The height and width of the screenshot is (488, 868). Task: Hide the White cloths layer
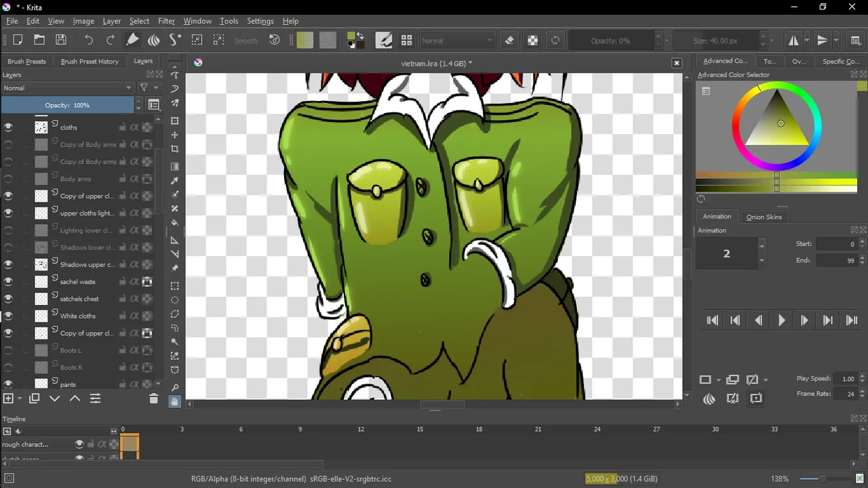[8, 315]
